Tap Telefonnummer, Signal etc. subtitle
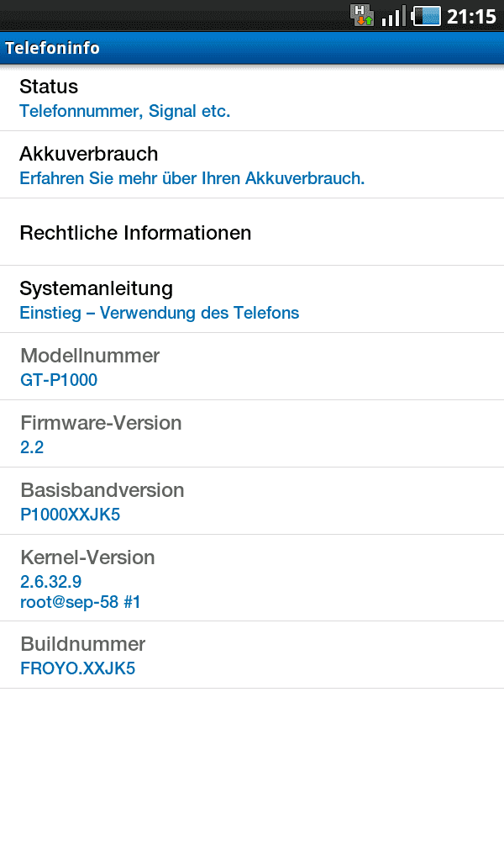The width and height of the screenshot is (504, 861). pos(125,111)
